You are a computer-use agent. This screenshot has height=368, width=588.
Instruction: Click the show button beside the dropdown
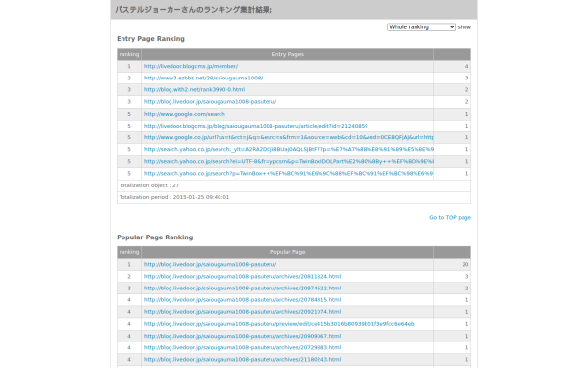coord(465,27)
